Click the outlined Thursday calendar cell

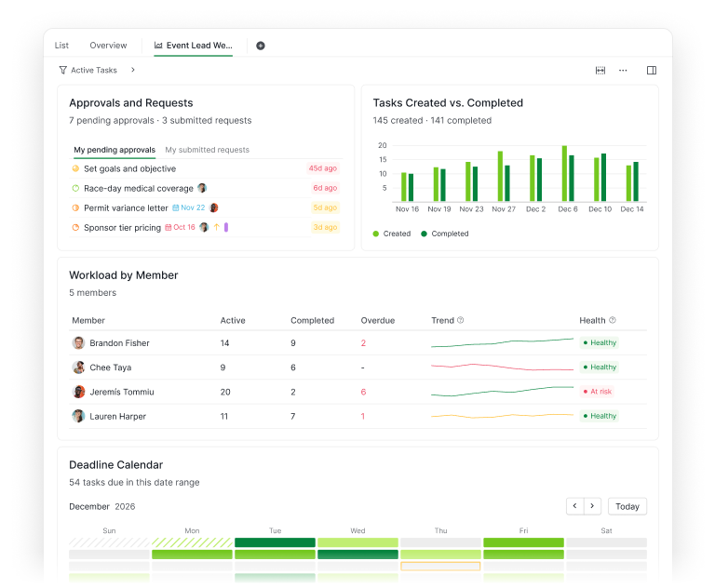click(440, 566)
